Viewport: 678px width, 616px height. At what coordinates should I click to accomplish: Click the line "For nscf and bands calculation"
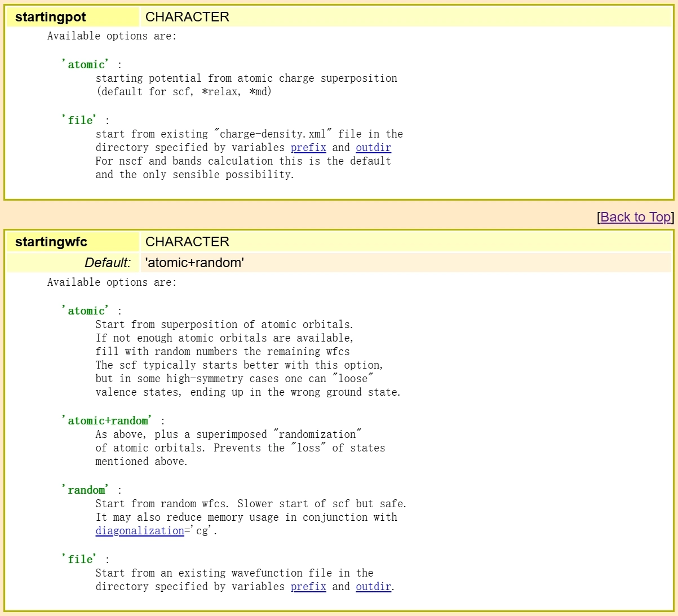tap(243, 161)
